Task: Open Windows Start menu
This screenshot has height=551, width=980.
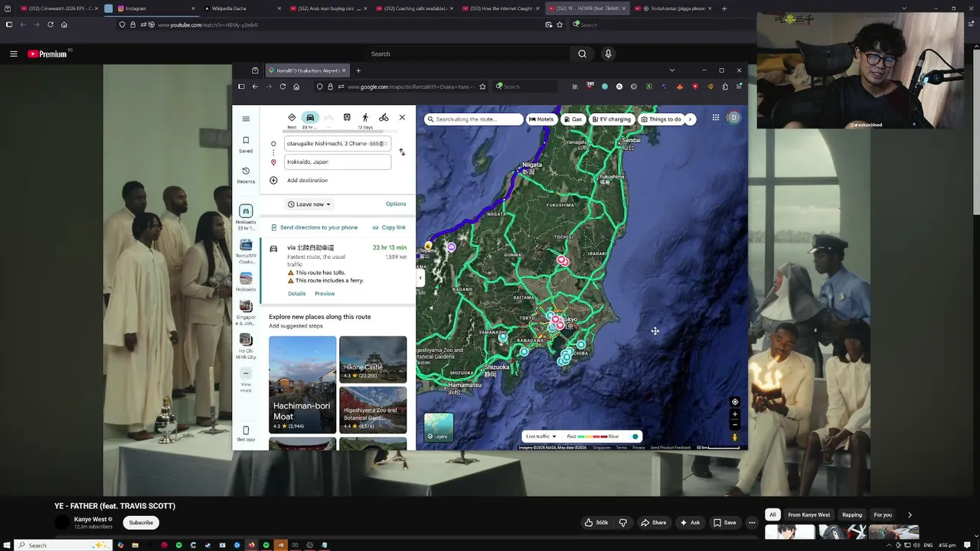Action: pyautogui.click(x=7, y=545)
